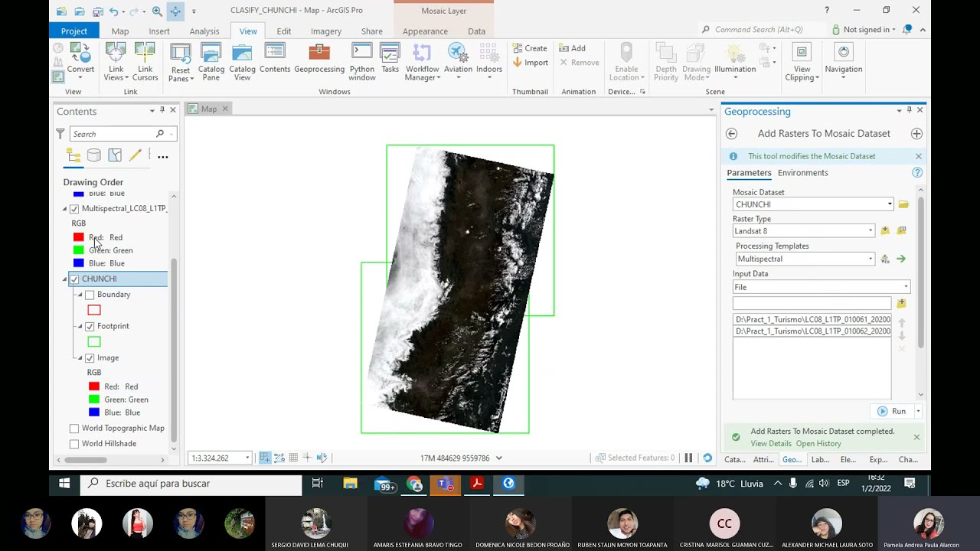Open the map scale dropdown
Viewport: 980px width, 551px height.
tap(247, 458)
